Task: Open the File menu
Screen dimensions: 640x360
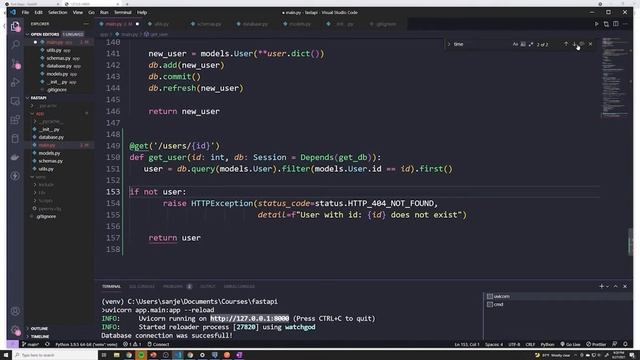Action: [25, 12]
